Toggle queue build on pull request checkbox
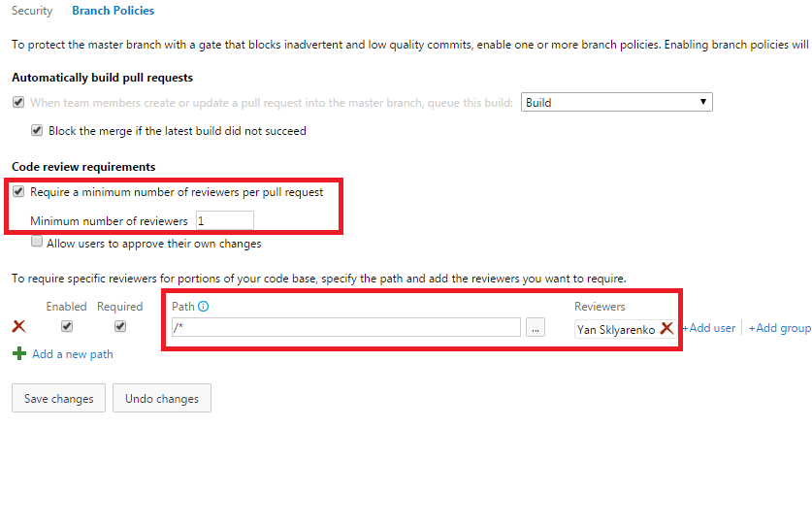812x527 pixels. pos(18,102)
